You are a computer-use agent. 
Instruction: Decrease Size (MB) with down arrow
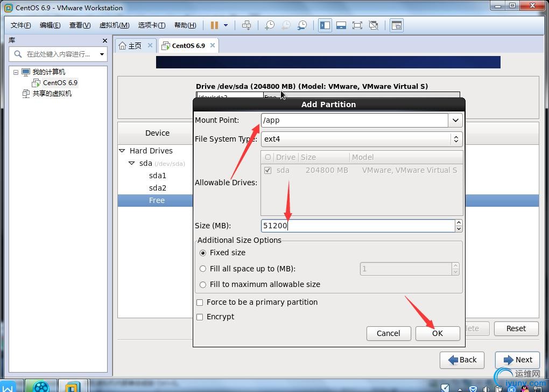tap(459, 229)
